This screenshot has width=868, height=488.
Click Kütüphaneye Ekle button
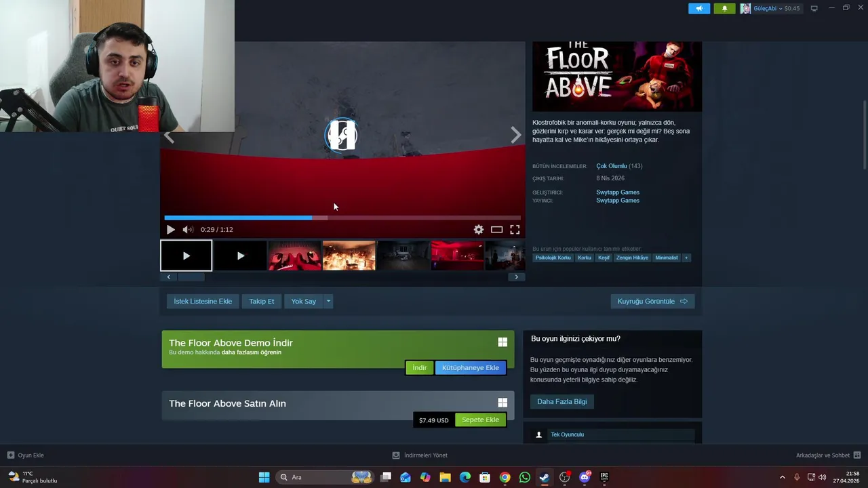(x=471, y=367)
